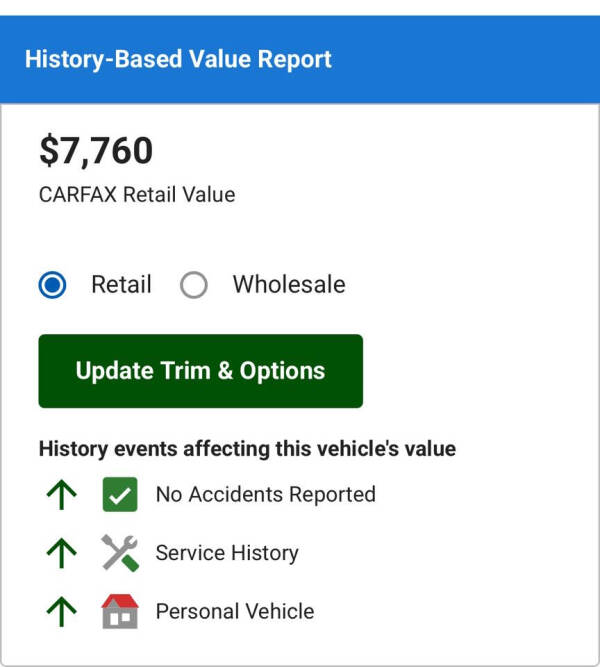The width and height of the screenshot is (600, 667).
Task: Click the up arrow beside No Accidents Reported
Action: click(62, 495)
